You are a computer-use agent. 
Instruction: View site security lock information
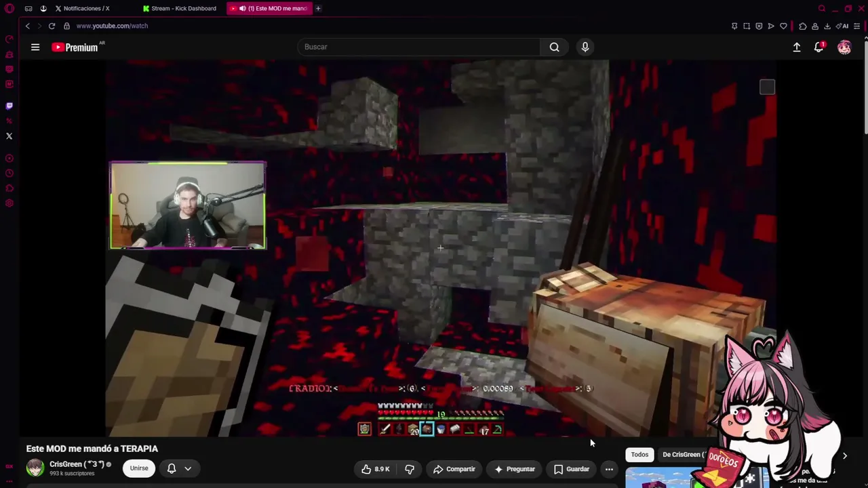(x=66, y=26)
